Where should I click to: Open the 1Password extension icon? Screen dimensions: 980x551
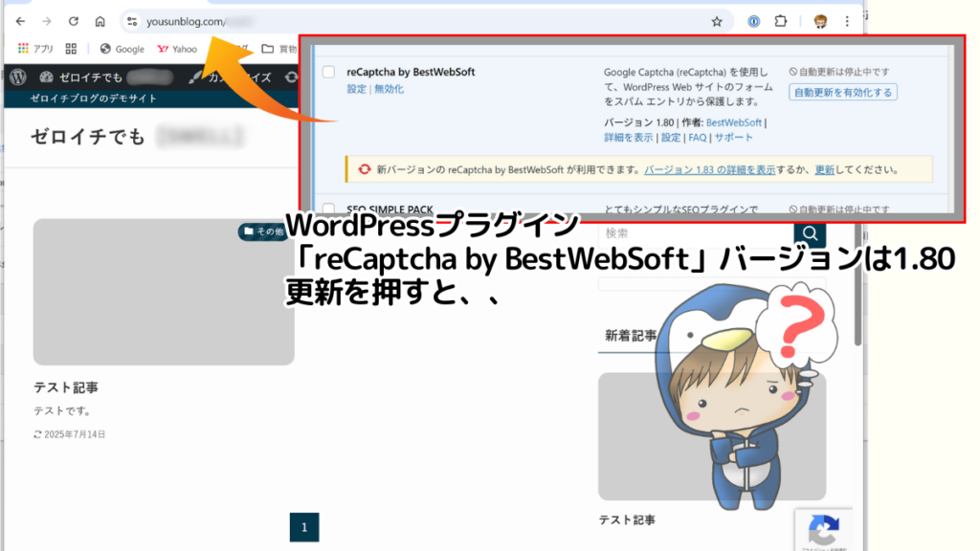[x=754, y=21]
